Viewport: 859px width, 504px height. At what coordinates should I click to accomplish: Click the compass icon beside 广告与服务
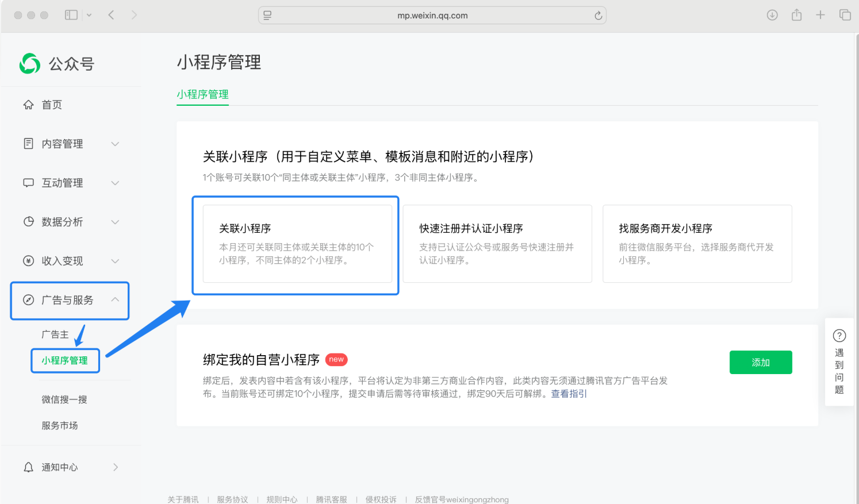point(28,300)
